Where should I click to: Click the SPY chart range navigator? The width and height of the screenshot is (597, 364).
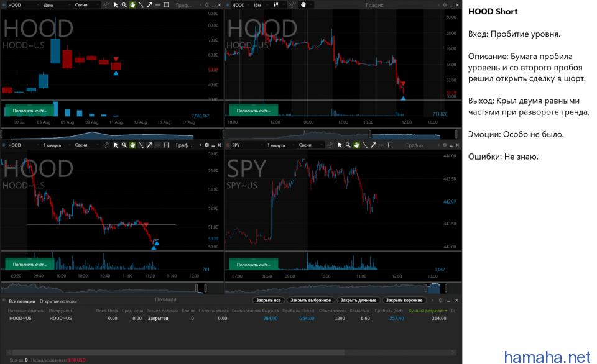tap(343, 288)
